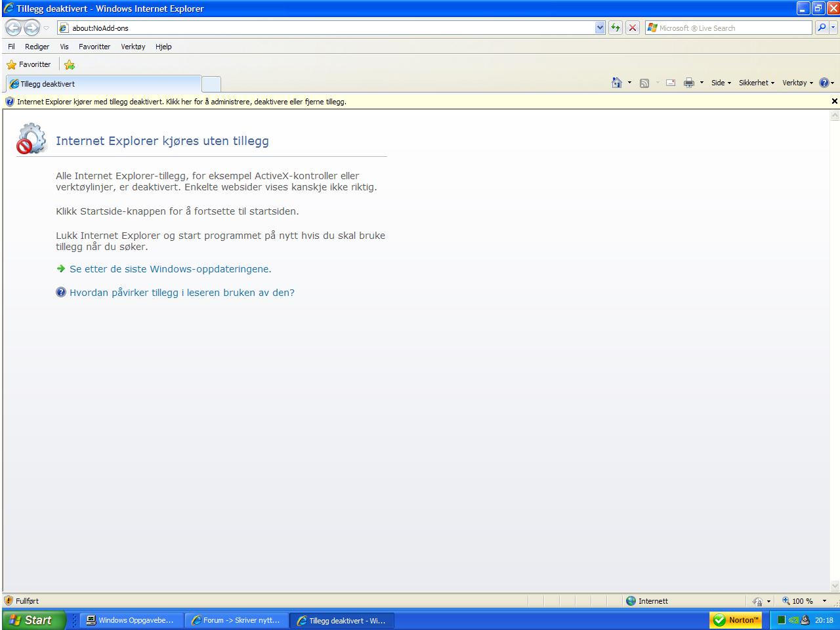Open the Verktøy menu in menu bar
This screenshot has width=840, height=630.
pos(133,47)
